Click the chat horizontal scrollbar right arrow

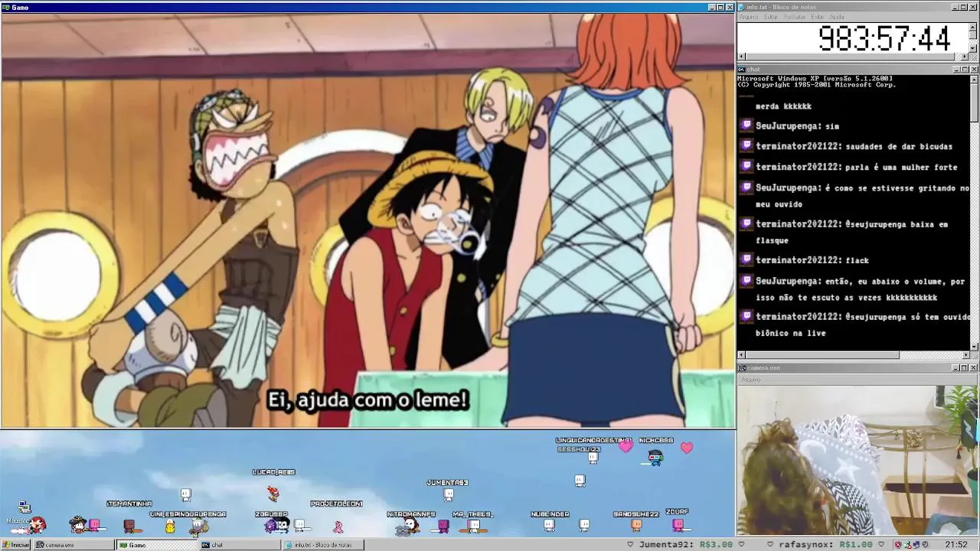pyautogui.click(x=965, y=355)
